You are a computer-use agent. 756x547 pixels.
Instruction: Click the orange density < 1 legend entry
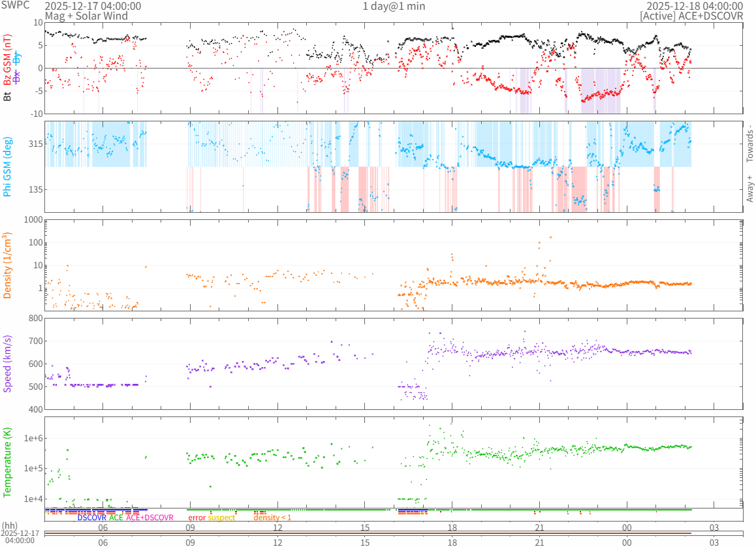point(272,518)
